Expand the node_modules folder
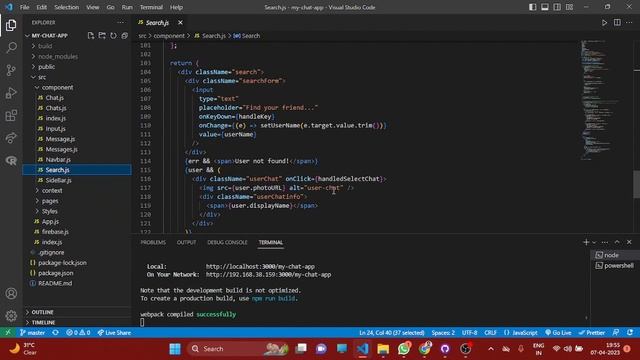Viewport: 640px width, 360px height. [58, 57]
